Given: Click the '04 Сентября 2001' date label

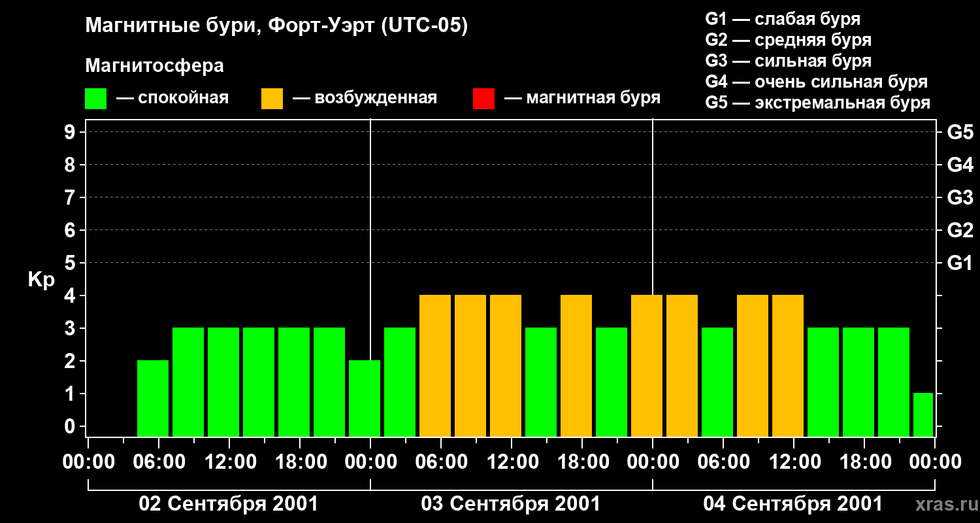Looking at the screenshot, I should pos(793,504).
